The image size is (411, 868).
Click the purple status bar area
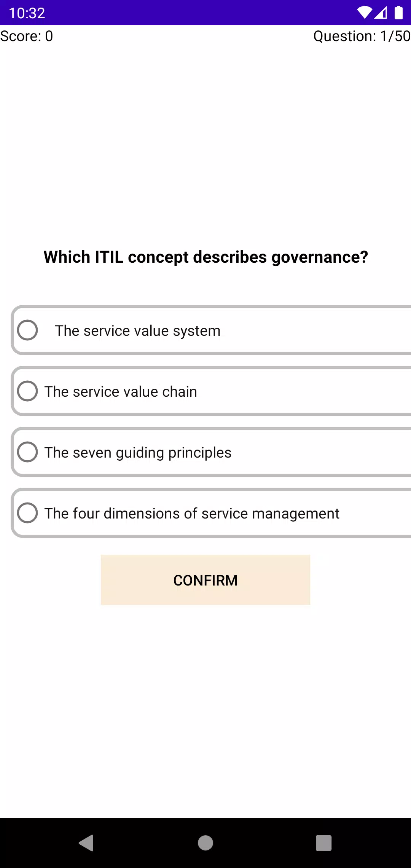click(x=205, y=13)
